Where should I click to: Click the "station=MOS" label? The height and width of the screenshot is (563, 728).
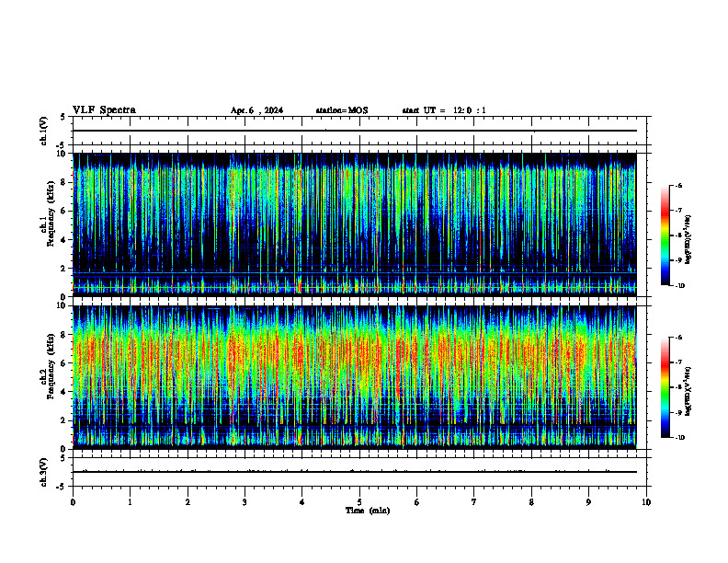point(342,110)
